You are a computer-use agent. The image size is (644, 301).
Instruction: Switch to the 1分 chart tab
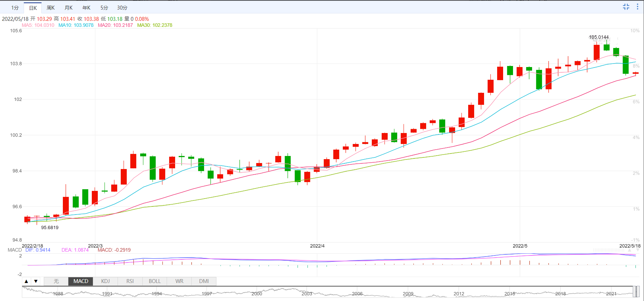pyautogui.click(x=15, y=8)
